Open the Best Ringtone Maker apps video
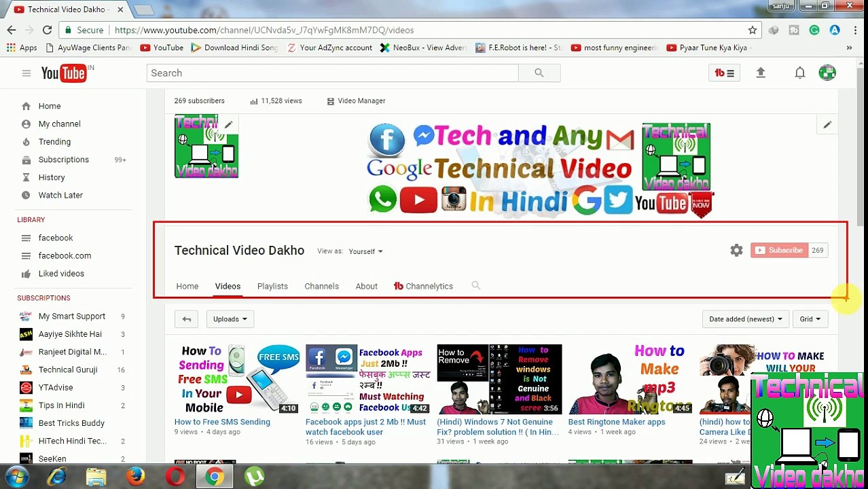This screenshot has width=868, height=489. pyautogui.click(x=617, y=422)
